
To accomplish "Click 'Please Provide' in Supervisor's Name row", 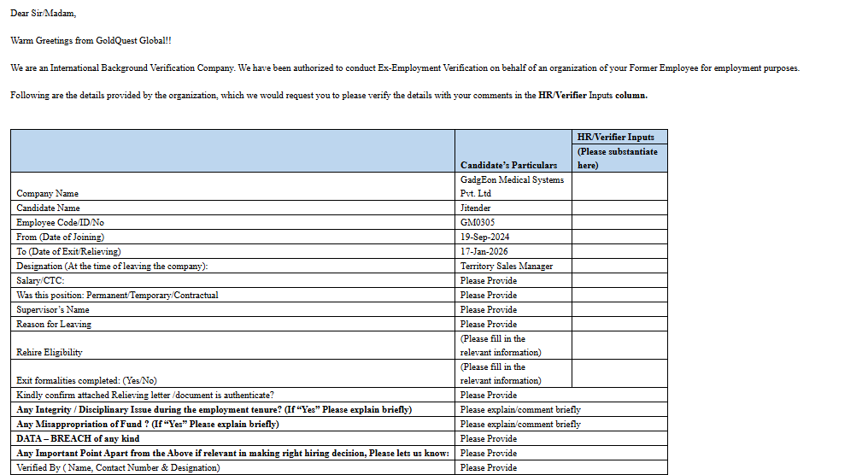I will point(489,309).
